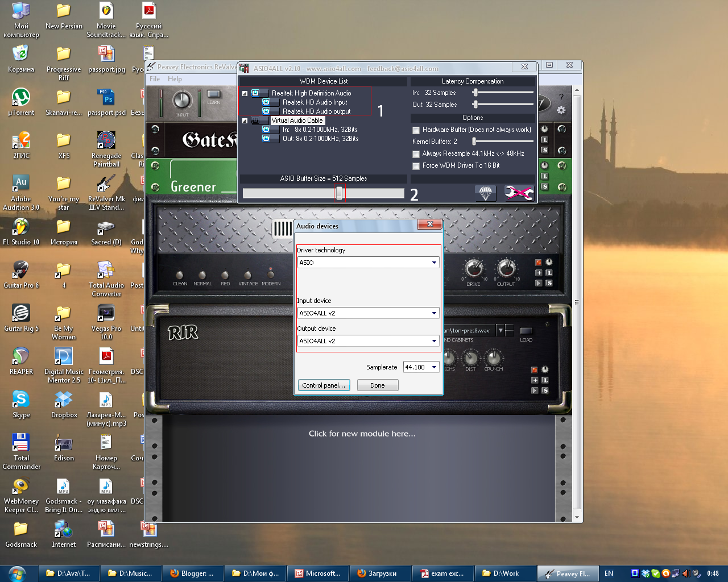The image size is (728, 582).
Task: Select the NORMAL channel switch
Action: 202,276
